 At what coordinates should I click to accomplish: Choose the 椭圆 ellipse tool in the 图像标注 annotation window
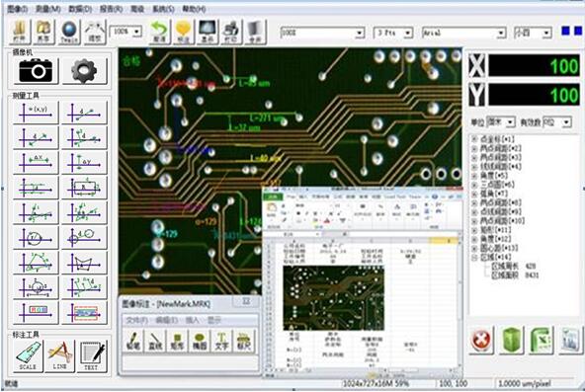200,341
